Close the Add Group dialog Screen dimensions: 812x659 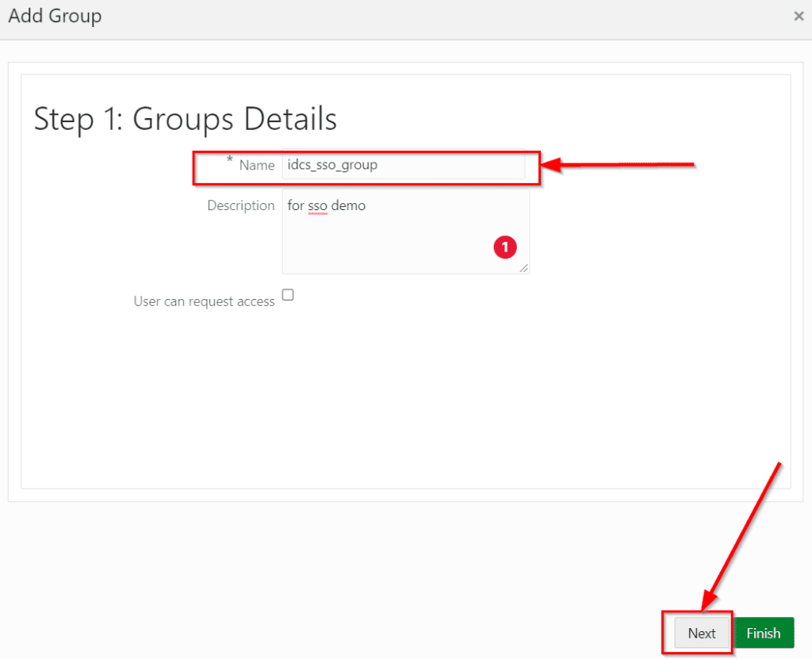click(x=799, y=16)
